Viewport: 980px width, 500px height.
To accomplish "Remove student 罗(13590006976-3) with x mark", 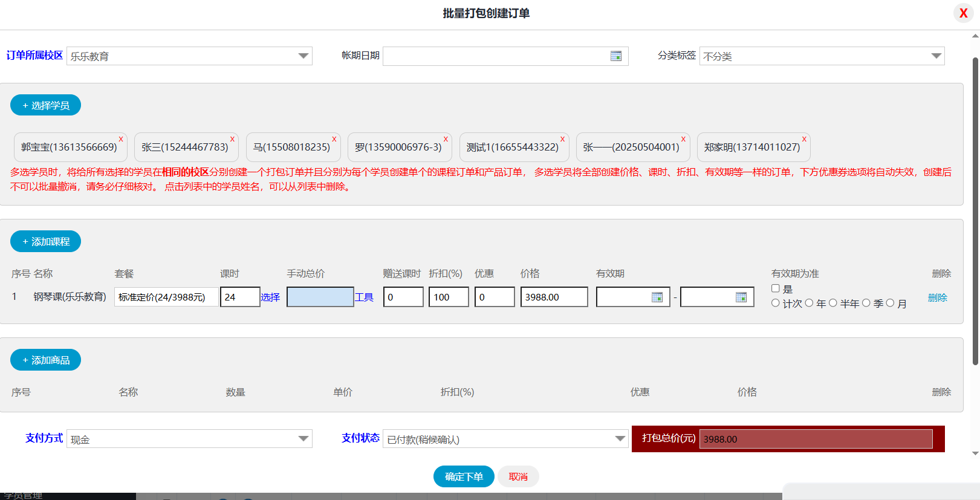I will (x=446, y=139).
